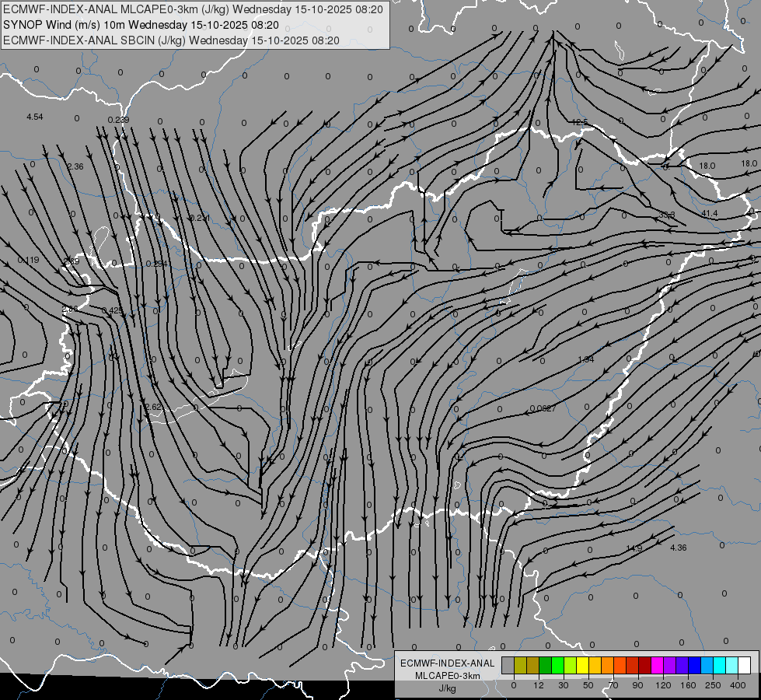Pick the magenta legend swatch
This screenshot has height=700, width=761.
[x=657, y=665]
